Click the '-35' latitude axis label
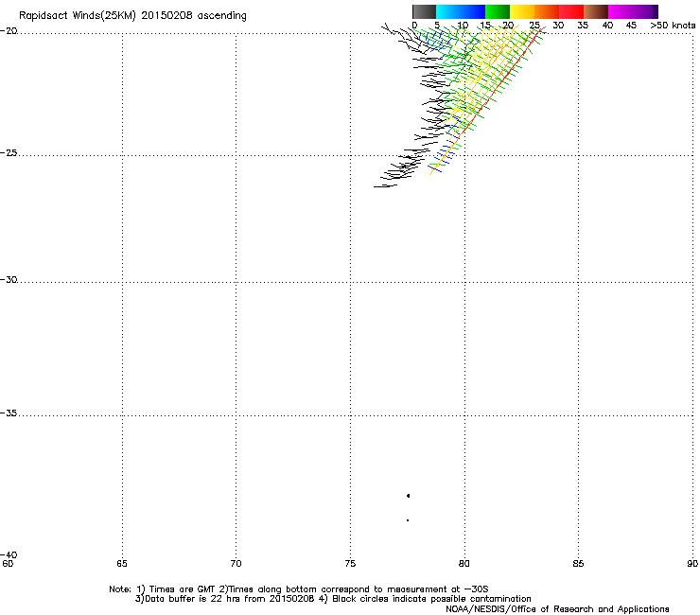The width and height of the screenshot is (700, 615). (x=9, y=413)
